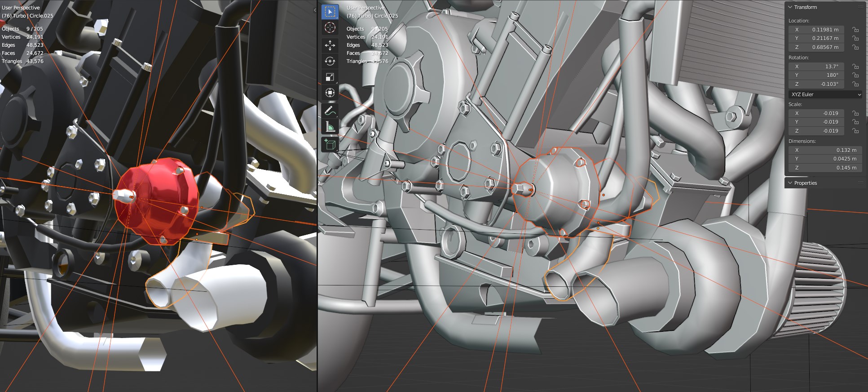Click the Vertices count in left viewport
This screenshot has height=392, width=868.
[x=35, y=37]
